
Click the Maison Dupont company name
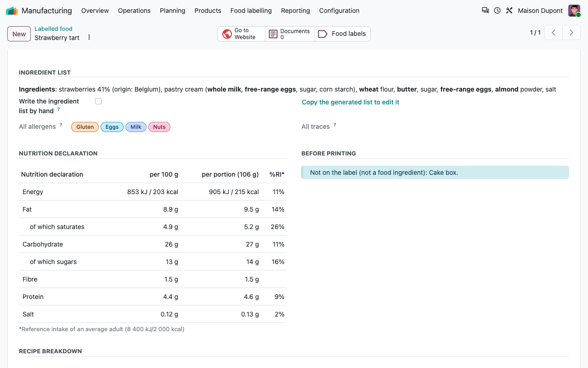point(540,11)
